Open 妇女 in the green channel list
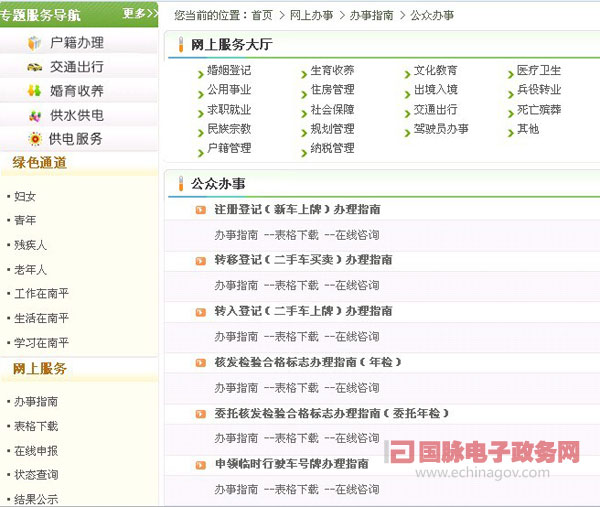Image resolution: width=600 pixels, height=507 pixels. 25,196
